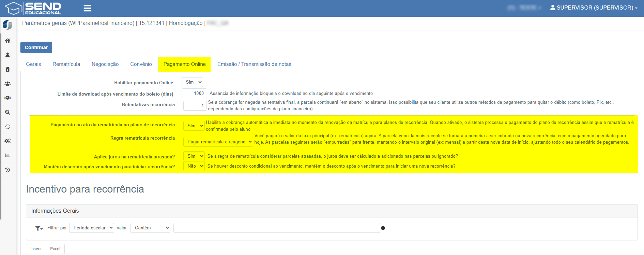This screenshot has width=644, height=255.
Task: Click the Excel export button
Action: tap(55, 249)
